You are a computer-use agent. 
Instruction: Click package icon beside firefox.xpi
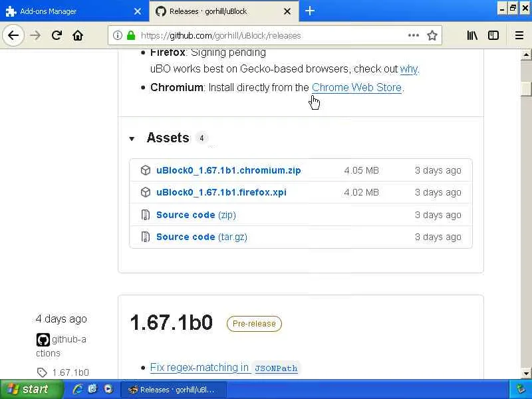coord(145,192)
